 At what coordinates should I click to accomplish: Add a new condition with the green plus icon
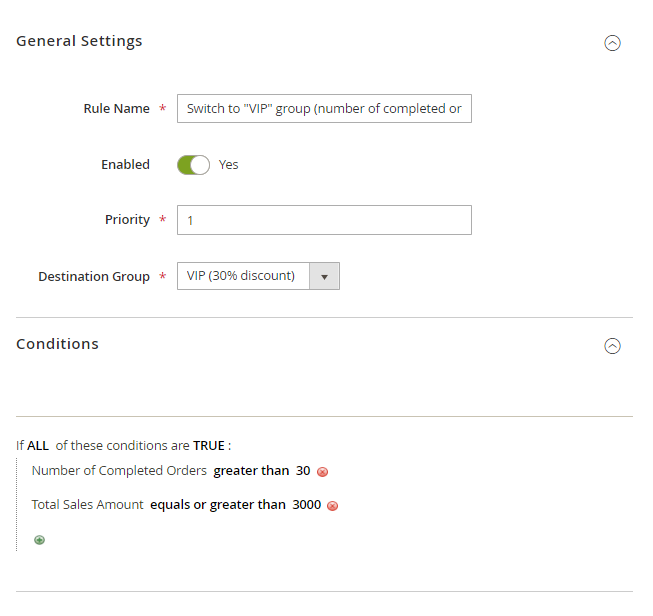click(40, 540)
